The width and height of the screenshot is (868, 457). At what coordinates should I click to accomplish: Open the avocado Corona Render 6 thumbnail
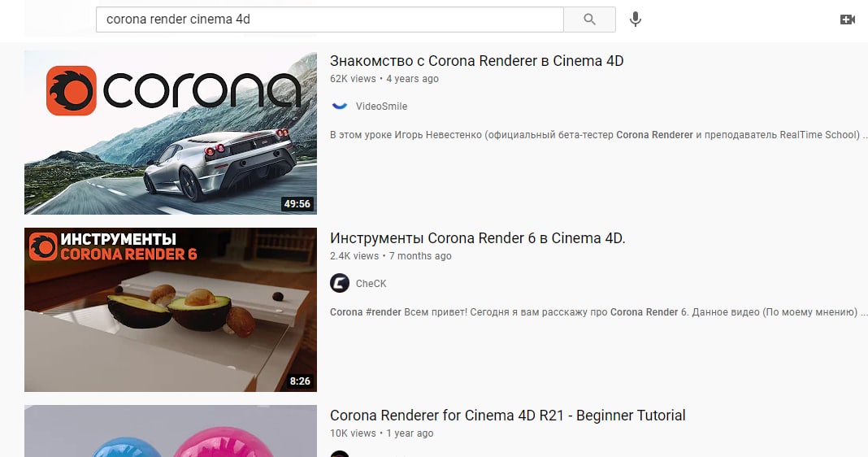point(171,310)
